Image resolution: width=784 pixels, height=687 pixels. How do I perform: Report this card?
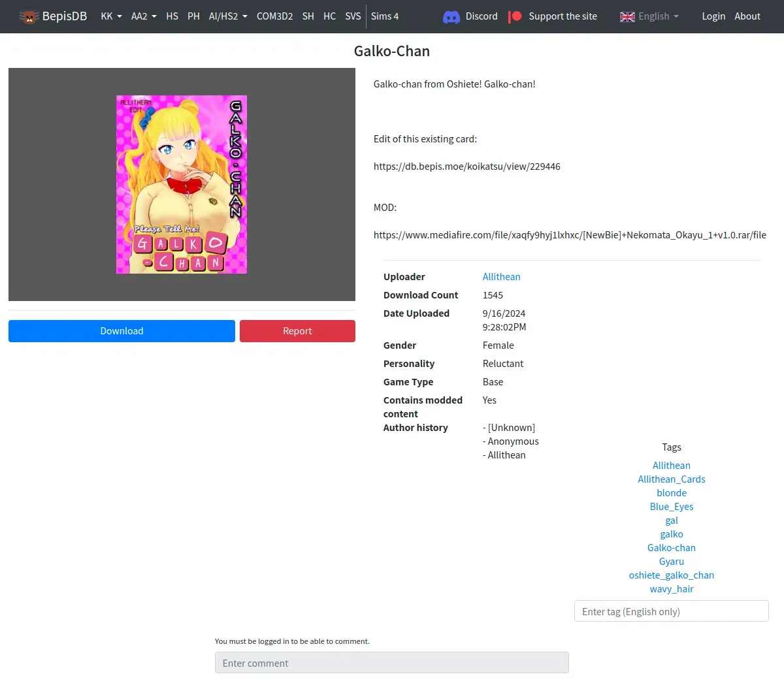(x=297, y=331)
